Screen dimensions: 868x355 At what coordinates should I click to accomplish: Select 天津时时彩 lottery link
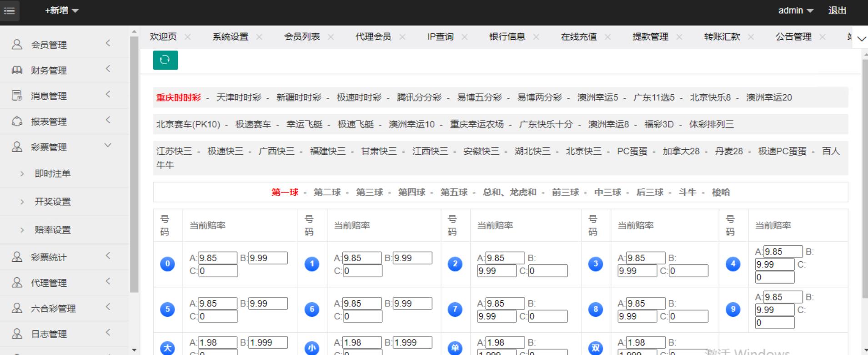[239, 97]
